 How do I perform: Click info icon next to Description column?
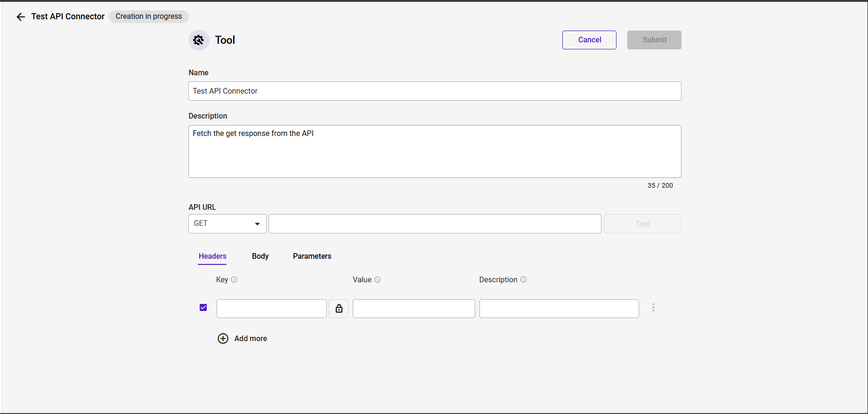pos(523,279)
